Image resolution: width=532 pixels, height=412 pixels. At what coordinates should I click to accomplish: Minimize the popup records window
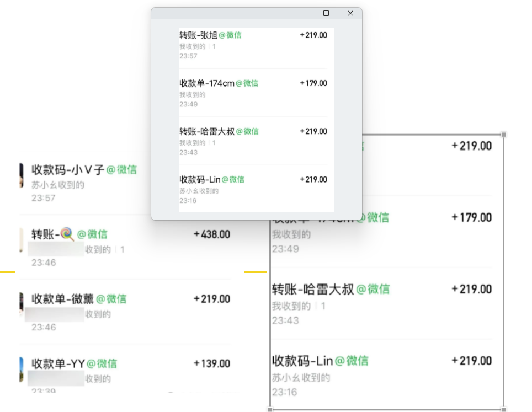[x=301, y=13]
